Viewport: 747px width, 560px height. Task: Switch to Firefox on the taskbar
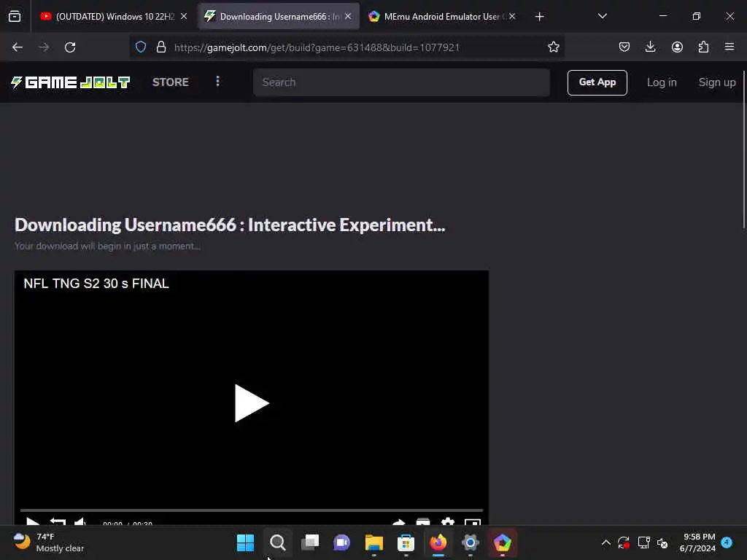point(438,542)
